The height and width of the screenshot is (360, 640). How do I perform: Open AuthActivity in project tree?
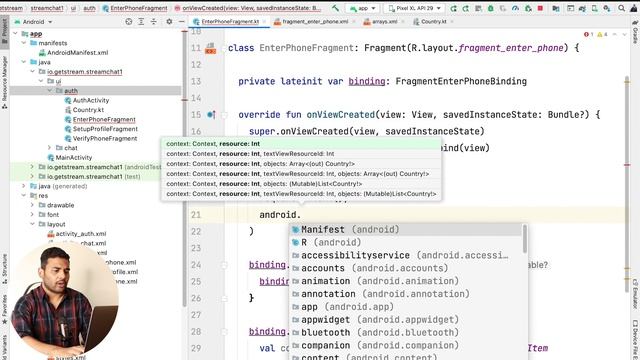pos(87,100)
